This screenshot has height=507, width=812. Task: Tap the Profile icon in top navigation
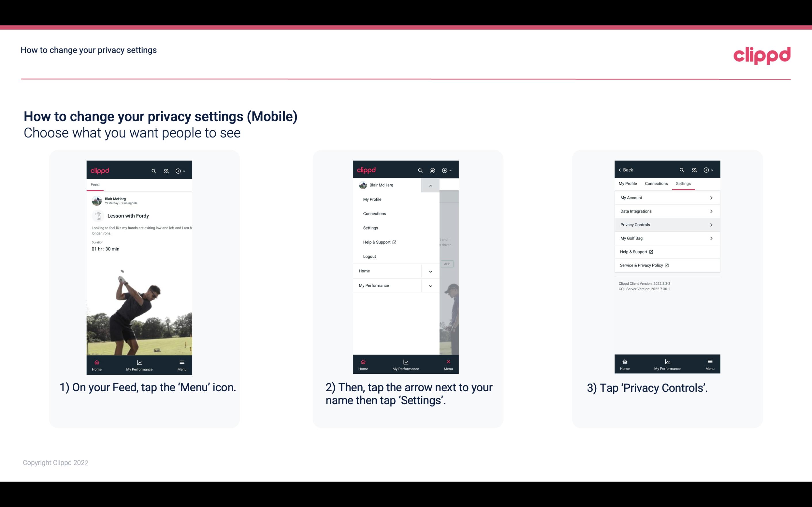166,170
